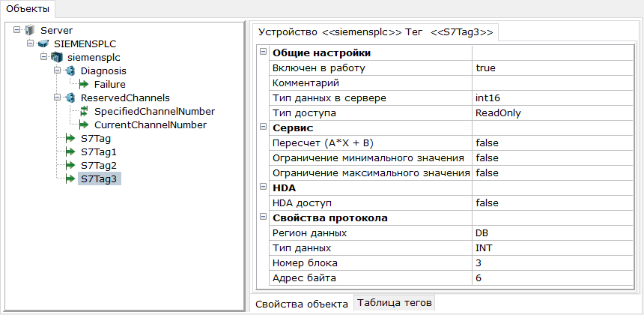Collapse the ReservedChannels group node
The image size is (644, 315).
57,97
